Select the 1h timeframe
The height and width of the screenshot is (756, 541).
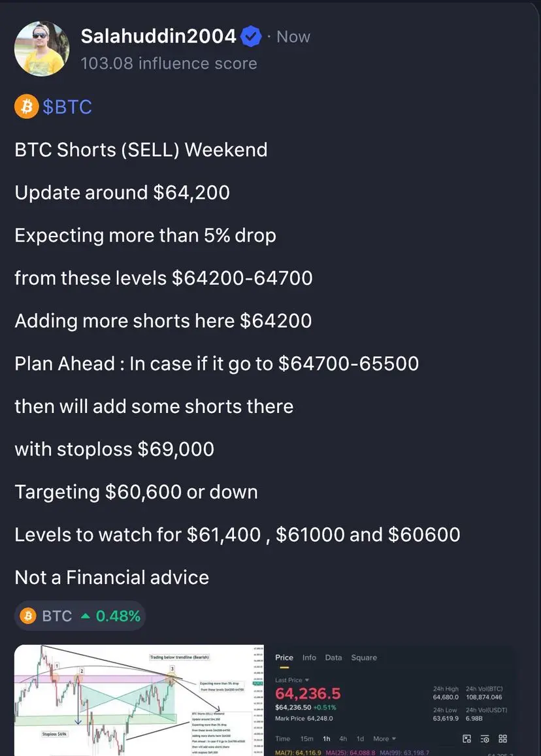coord(327,738)
